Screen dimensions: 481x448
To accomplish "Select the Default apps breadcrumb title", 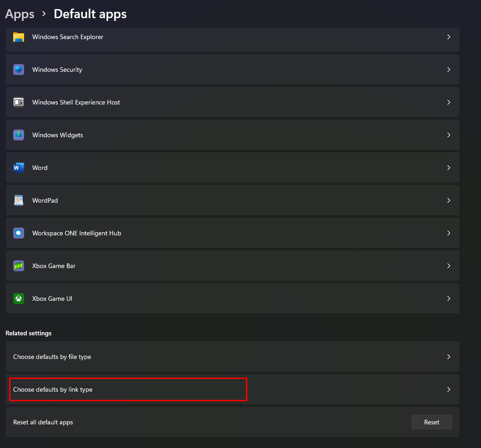I will click(x=90, y=14).
